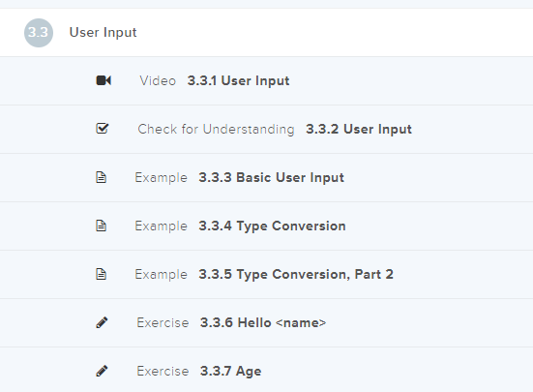
Task: Open 3.3.2 User Input quiz
Action: pos(359,129)
